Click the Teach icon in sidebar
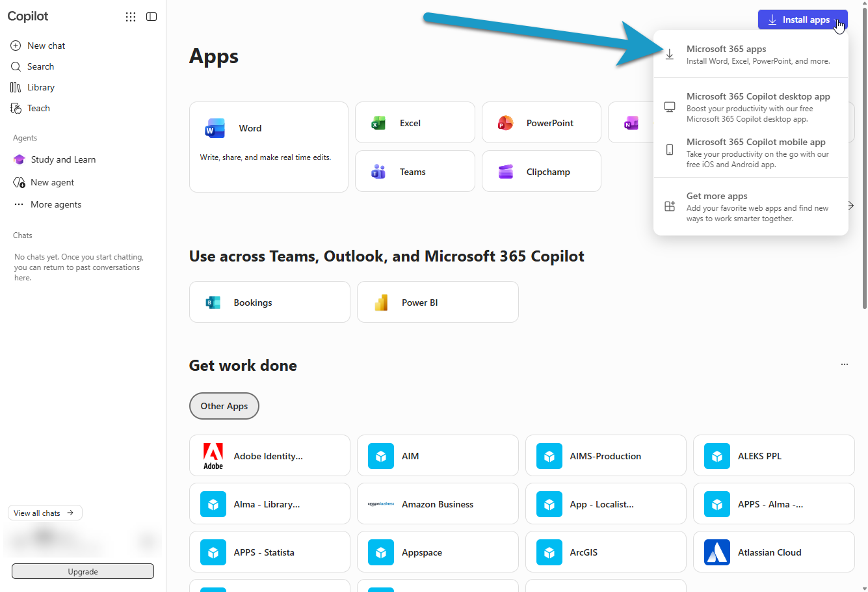Screen dimensions: 868x592 (x=16, y=108)
